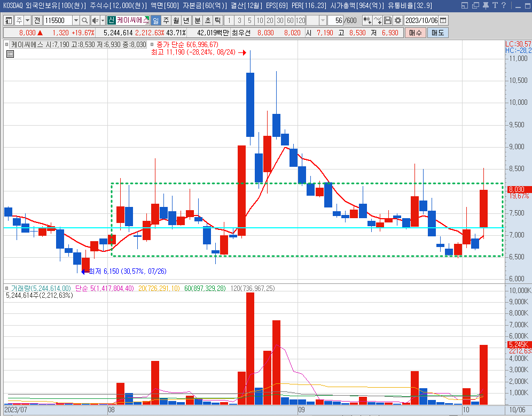Open the add candlestick chart tool
Image resolution: width=532 pixels, height=416 pixels.
[367, 20]
